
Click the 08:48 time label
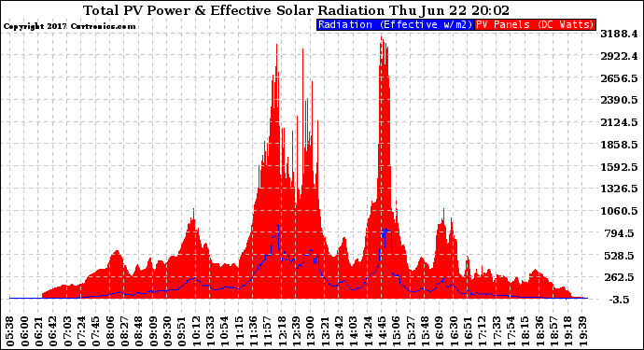(139, 331)
